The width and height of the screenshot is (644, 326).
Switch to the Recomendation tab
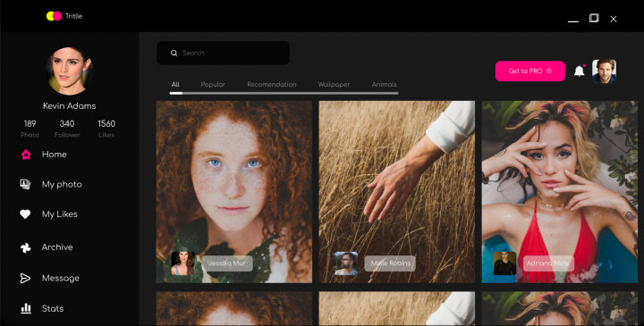coord(272,85)
